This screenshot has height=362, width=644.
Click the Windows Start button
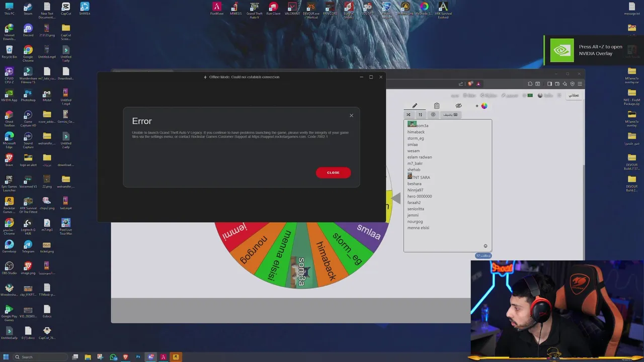pos(7,357)
